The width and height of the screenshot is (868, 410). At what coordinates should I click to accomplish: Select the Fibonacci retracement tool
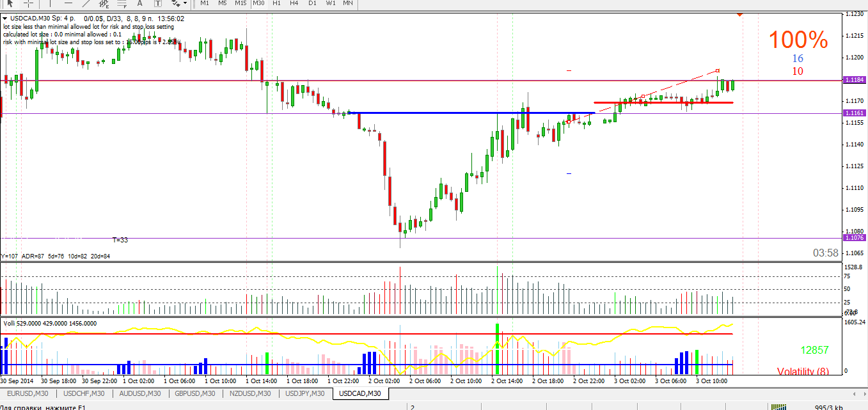click(x=122, y=3)
